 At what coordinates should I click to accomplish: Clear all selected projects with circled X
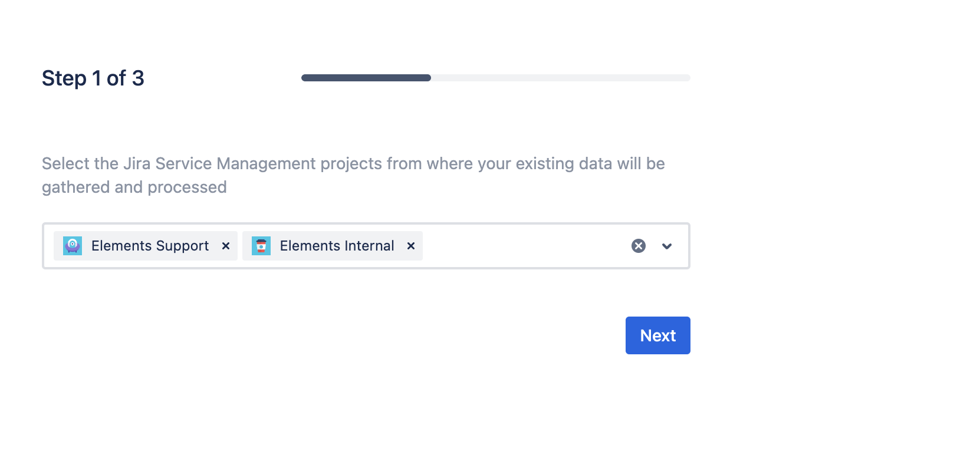tap(639, 246)
